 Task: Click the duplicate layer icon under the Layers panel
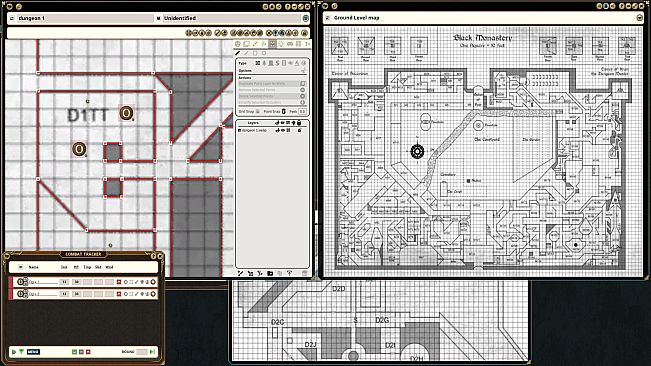pyautogui.click(x=279, y=273)
